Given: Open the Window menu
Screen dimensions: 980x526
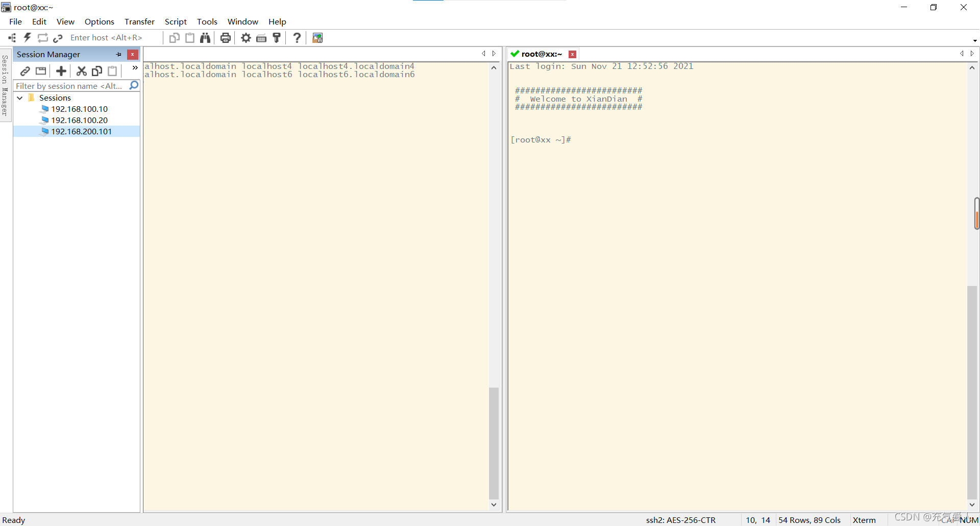Looking at the screenshot, I should click(243, 21).
